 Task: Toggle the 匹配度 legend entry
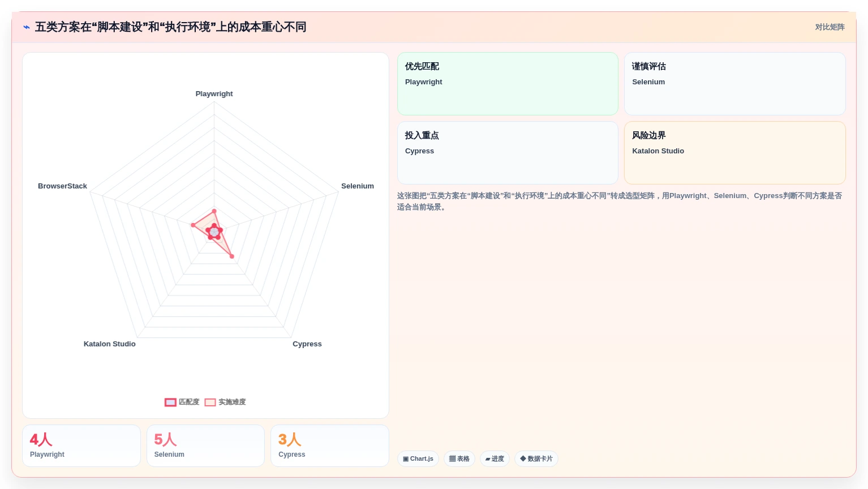click(x=182, y=402)
